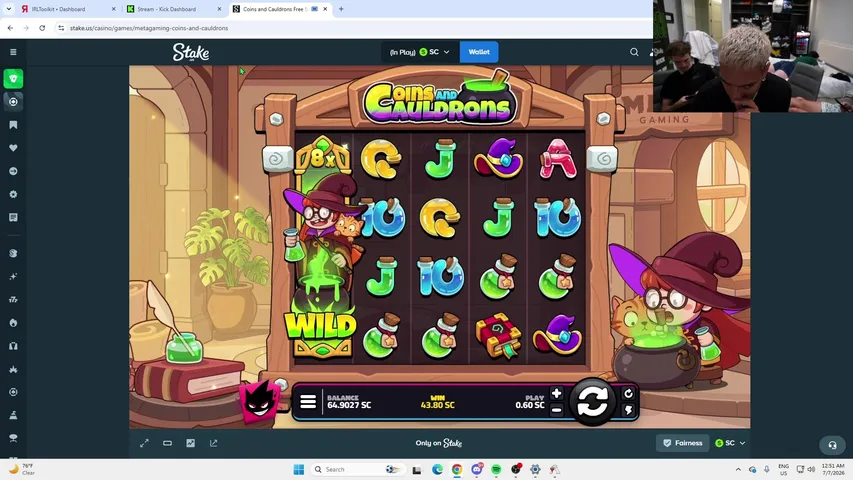Click the 64.9027 SC balance value
The height and width of the screenshot is (480, 853).
[x=349, y=405]
